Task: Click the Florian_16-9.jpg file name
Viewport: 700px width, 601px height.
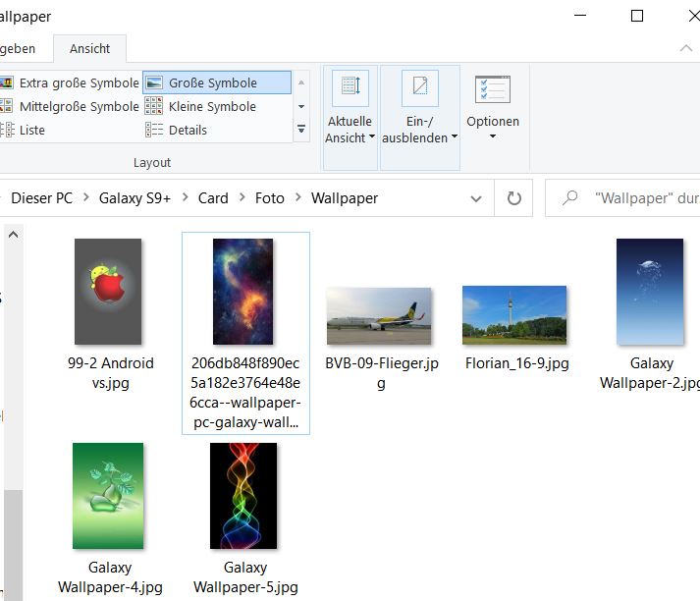Action: tap(517, 363)
